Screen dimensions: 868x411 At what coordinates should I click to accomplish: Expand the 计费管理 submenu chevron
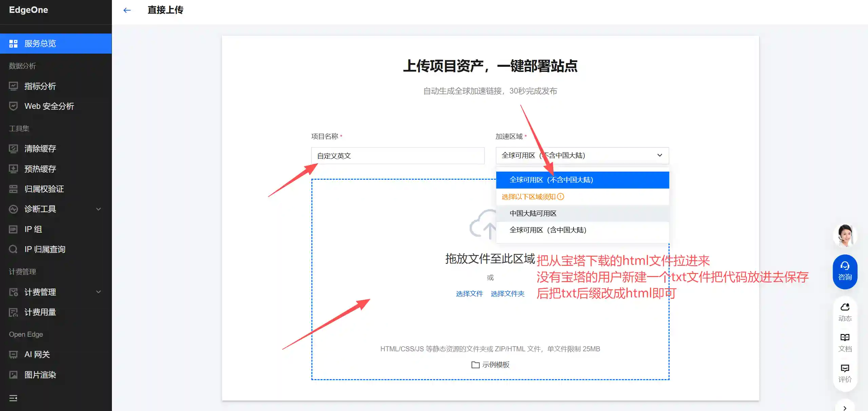tap(98, 292)
